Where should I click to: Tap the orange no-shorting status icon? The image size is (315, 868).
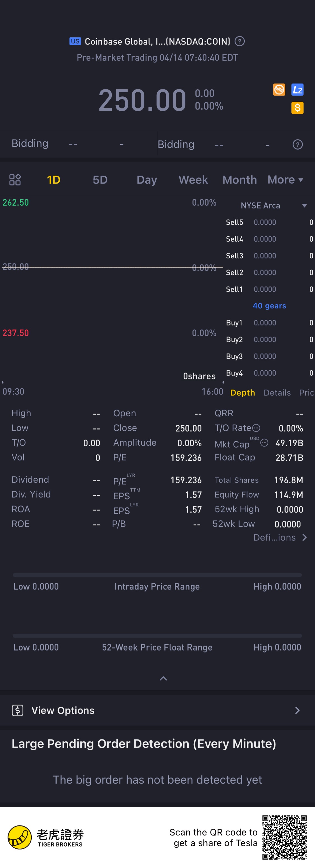(x=279, y=90)
